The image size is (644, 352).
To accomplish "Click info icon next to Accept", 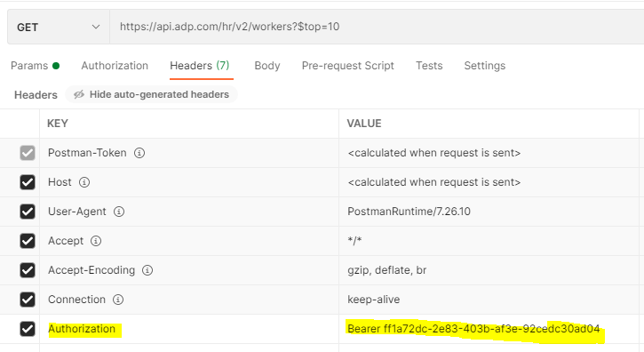I will coord(96,241).
